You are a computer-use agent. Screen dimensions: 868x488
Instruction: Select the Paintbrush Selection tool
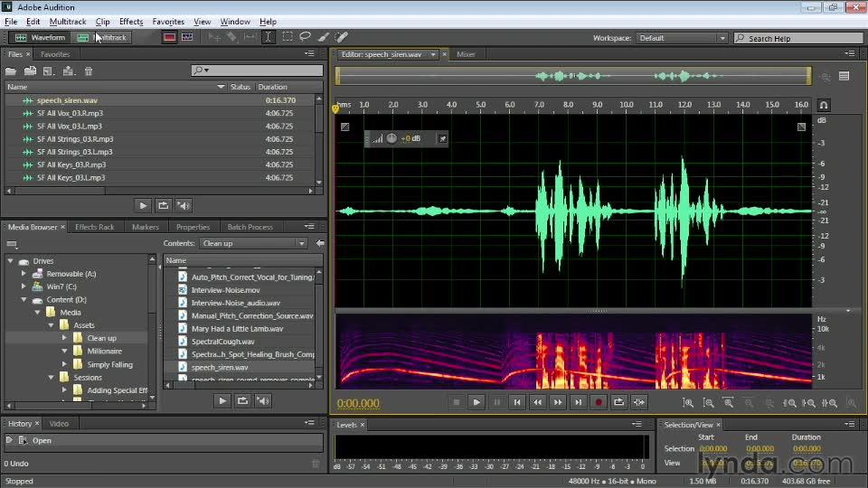pos(324,37)
